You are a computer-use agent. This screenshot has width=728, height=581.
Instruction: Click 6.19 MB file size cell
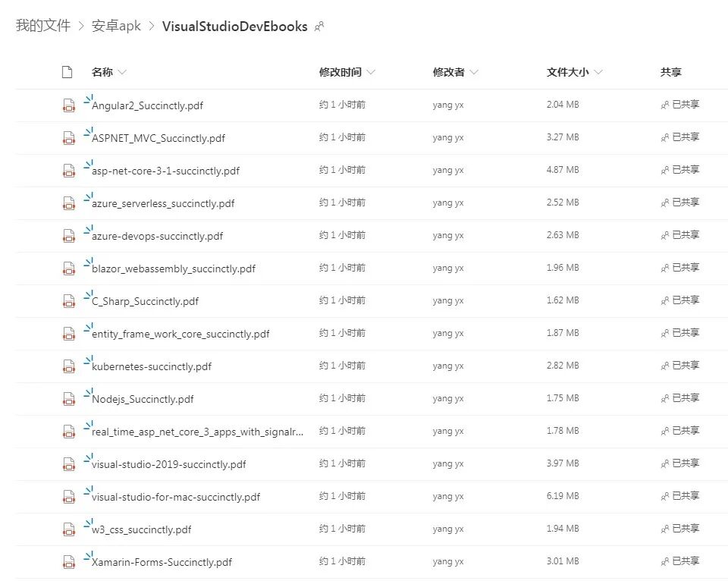coord(563,495)
